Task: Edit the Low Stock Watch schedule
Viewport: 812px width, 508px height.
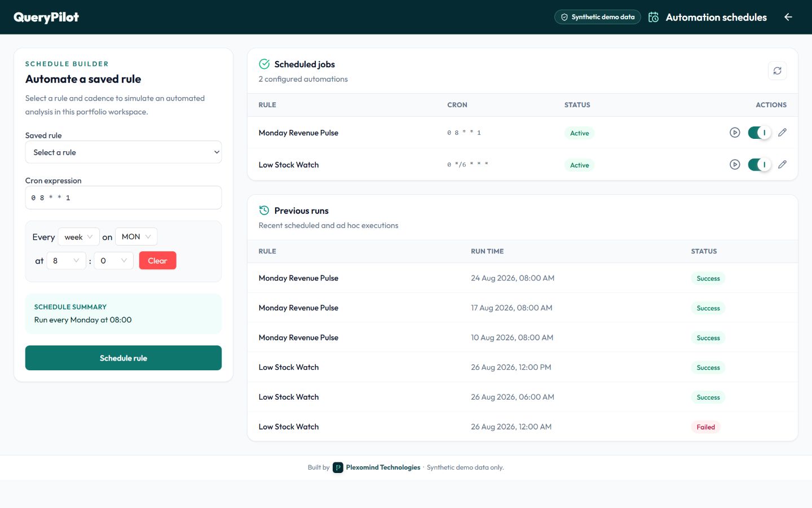Action: coord(782,165)
